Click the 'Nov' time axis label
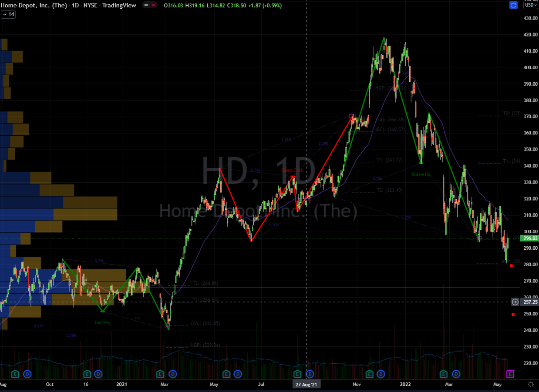The image size is (539, 392). pos(357,385)
